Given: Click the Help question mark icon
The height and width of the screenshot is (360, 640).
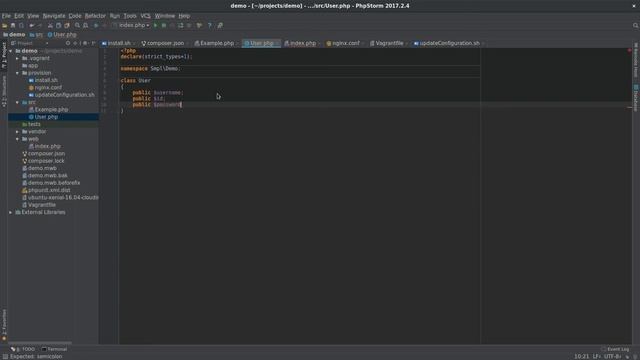Looking at the screenshot, I should tap(210, 25).
